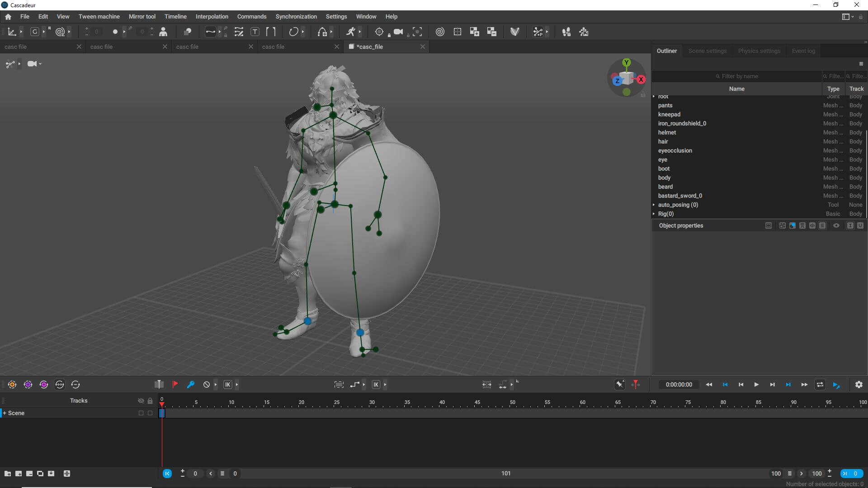Expand the auto_posing (0) item
The height and width of the screenshot is (488, 868).
(x=654, y=205)
